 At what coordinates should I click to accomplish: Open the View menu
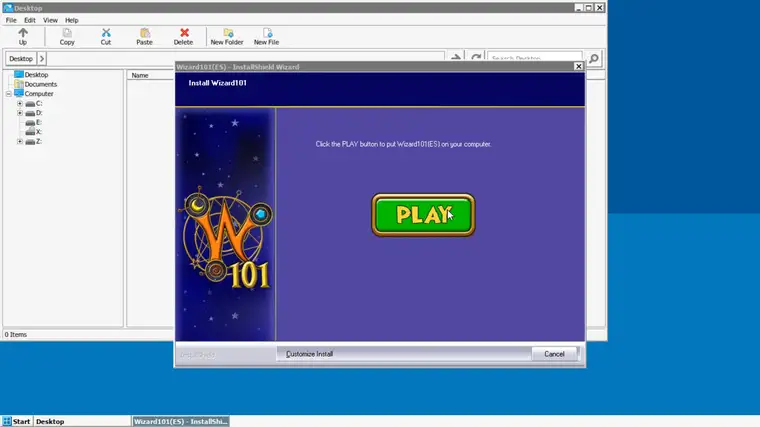point(50,20)
